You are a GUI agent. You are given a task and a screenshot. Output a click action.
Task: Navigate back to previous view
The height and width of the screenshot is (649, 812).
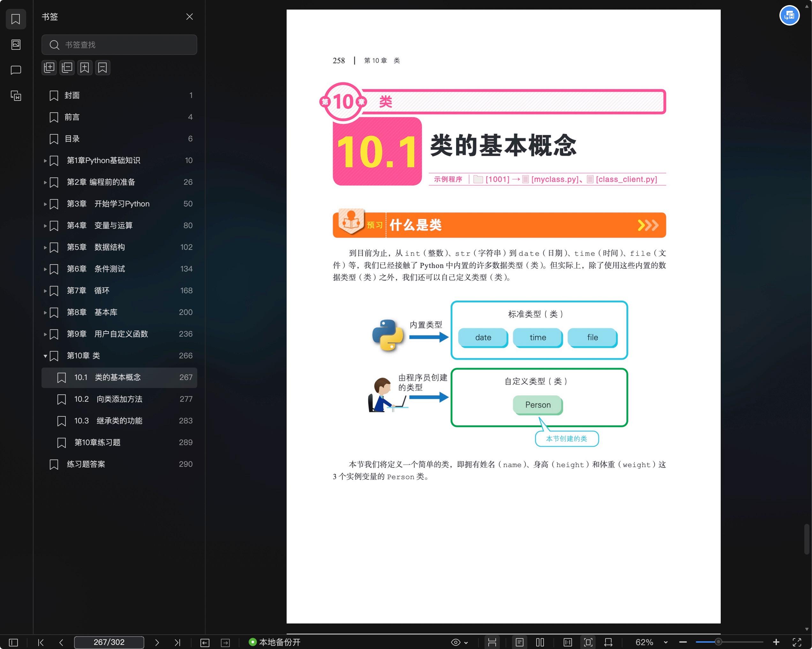coord(205,643)
